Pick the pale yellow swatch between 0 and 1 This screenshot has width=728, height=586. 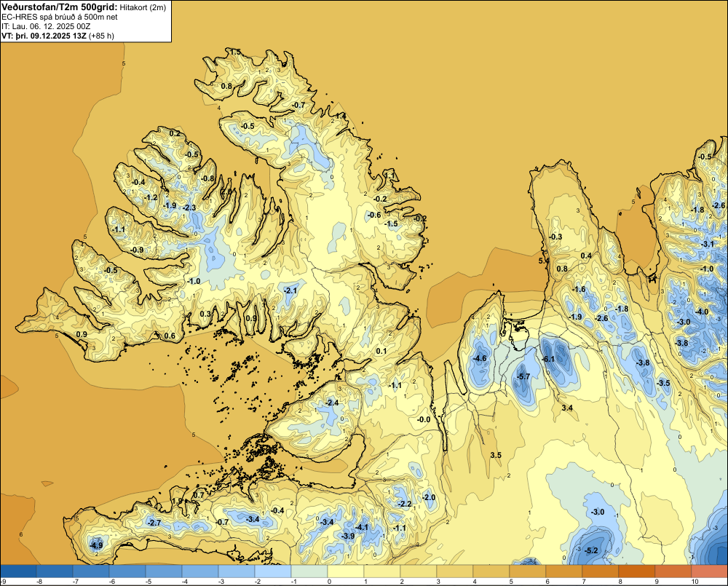(x=346, y=571)
